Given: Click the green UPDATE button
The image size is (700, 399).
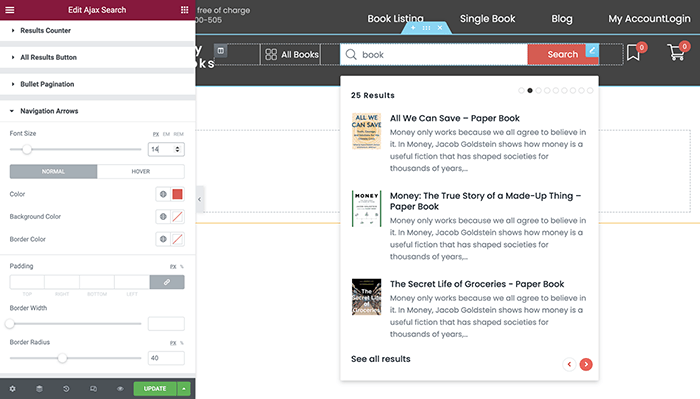Looking at the screenshot, I should pos(155,389).
